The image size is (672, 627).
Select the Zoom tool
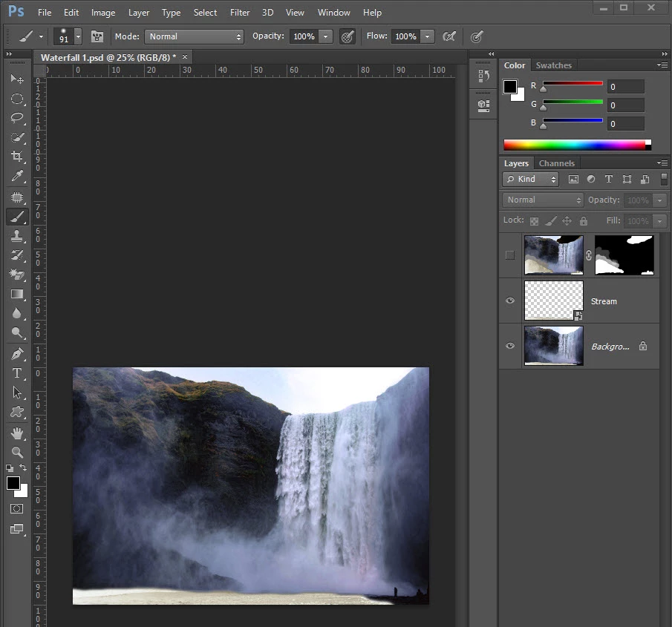[x=17, y=452]
